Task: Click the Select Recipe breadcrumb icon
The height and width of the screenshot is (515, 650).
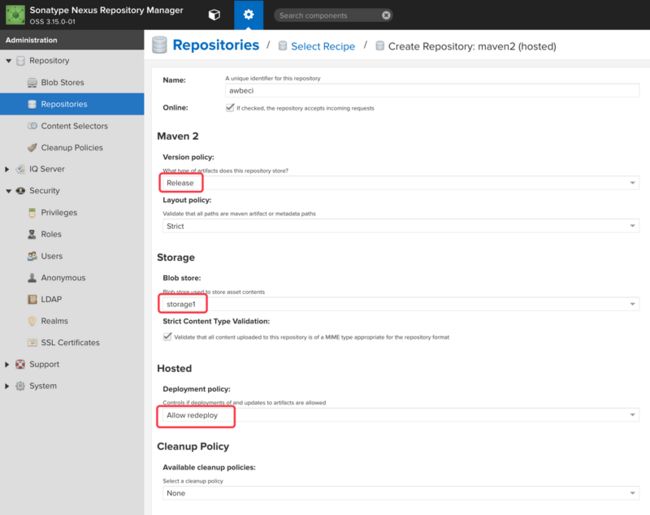Action: point(283,46)
